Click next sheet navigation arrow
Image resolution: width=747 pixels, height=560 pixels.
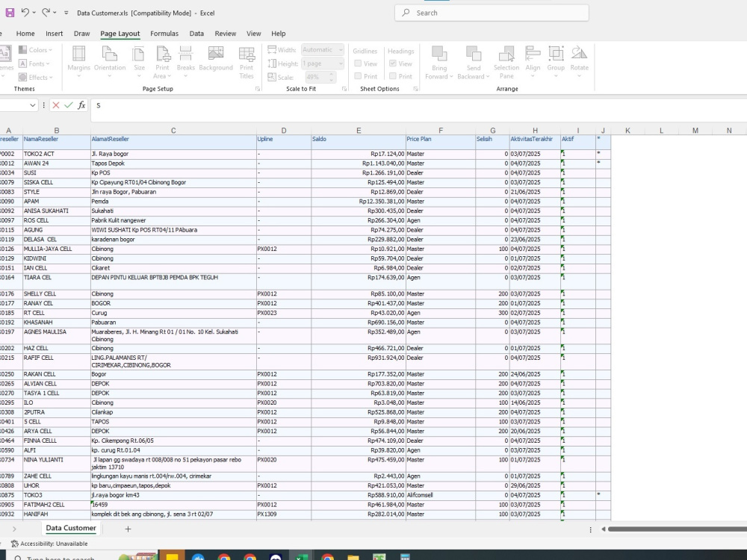14,529
